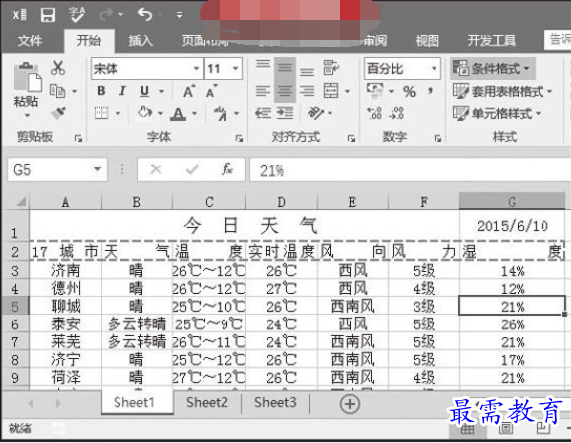The image size is (571, 443).
Task: Select cell containing 聊城
Action: coord(66,306)
